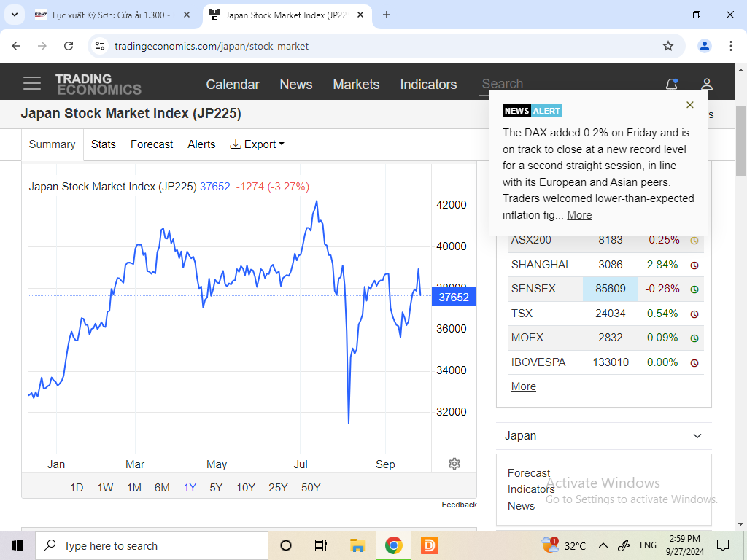Select the 10Y chart range
Screen dimensions: 747x560
click(x=246, y=488)
